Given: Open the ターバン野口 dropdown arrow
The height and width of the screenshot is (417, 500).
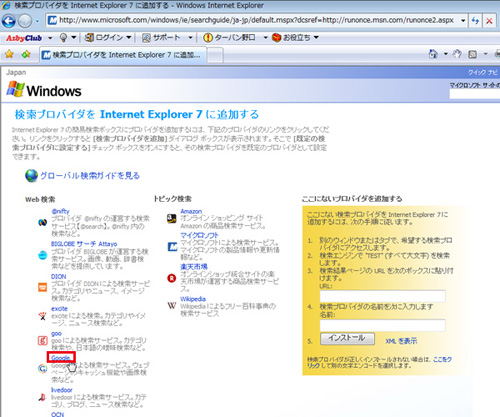Looking at the screenshot, I should coord(265,38).
